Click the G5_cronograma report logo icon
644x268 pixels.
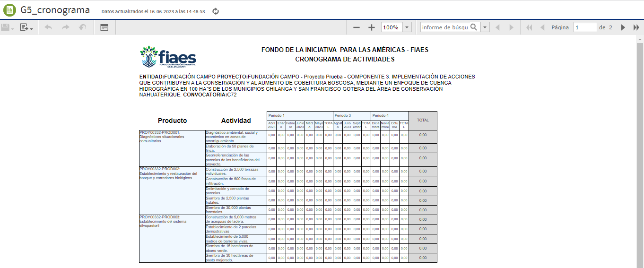coord(9,10)
